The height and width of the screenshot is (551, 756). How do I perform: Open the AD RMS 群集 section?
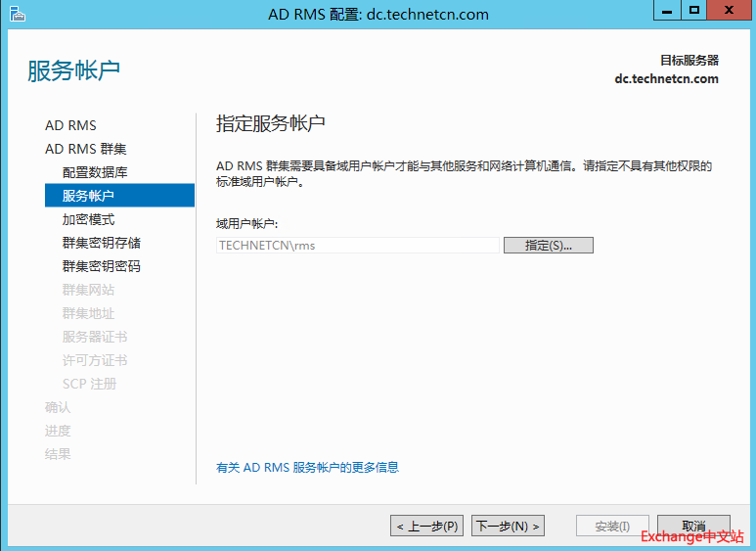[85, 149]
